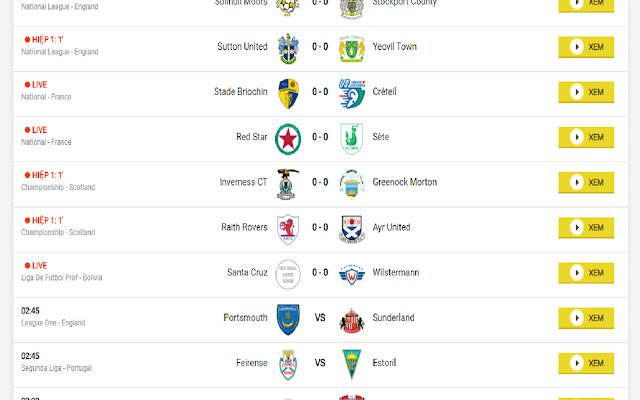Click XEM button for Portsmouth vs Sunderland

point(586,318)
